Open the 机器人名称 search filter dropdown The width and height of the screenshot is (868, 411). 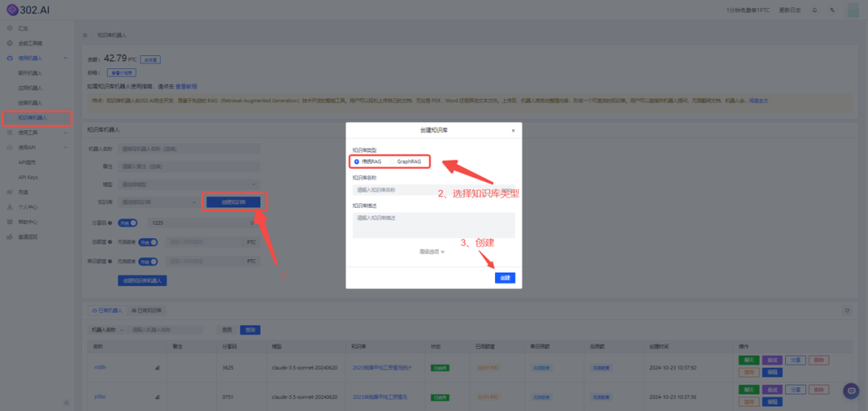(108, 330)
